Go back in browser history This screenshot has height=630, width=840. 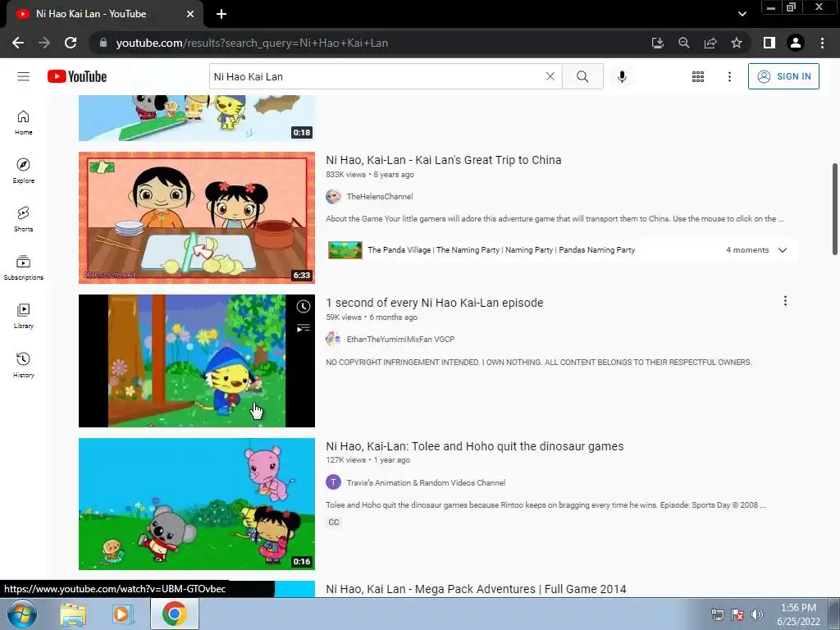coord(18,43)
